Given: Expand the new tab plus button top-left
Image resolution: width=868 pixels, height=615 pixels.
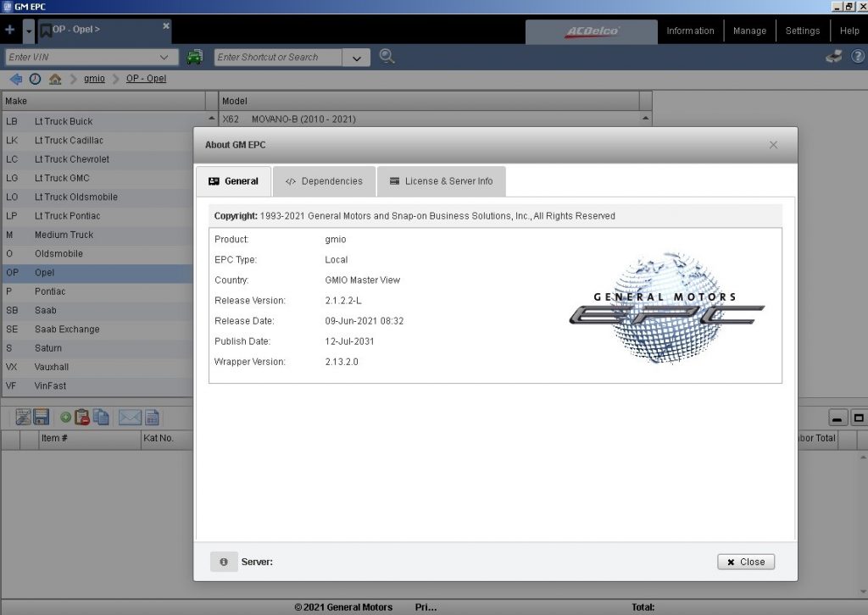Looking at the screenshot, I should tap(9, 30).
